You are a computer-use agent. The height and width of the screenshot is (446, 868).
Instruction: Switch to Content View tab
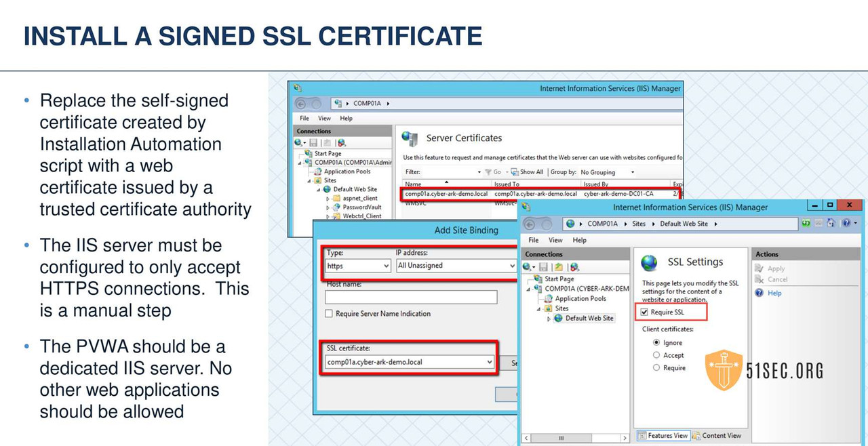coord(716,436)
